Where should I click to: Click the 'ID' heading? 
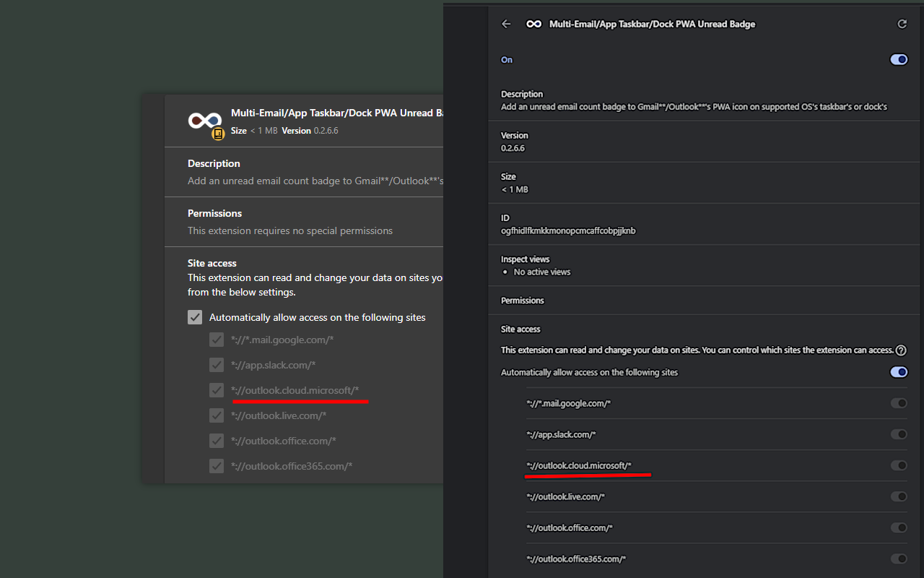click(505, 217)
